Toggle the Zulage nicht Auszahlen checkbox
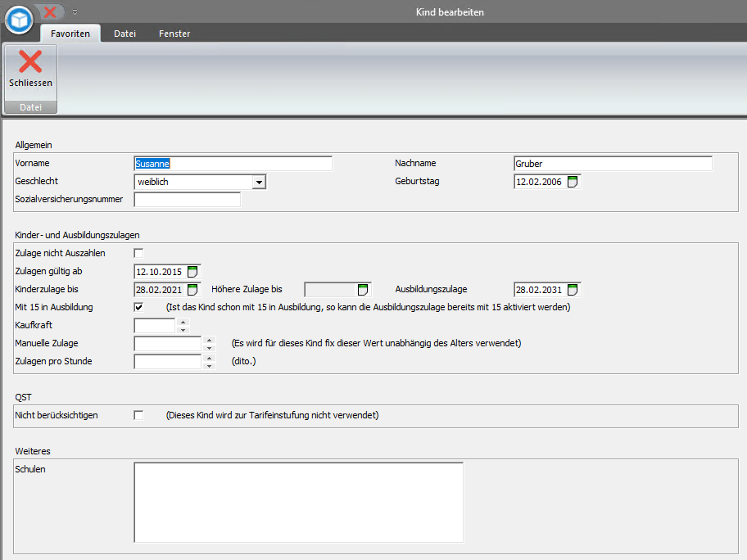 point(138,253)
